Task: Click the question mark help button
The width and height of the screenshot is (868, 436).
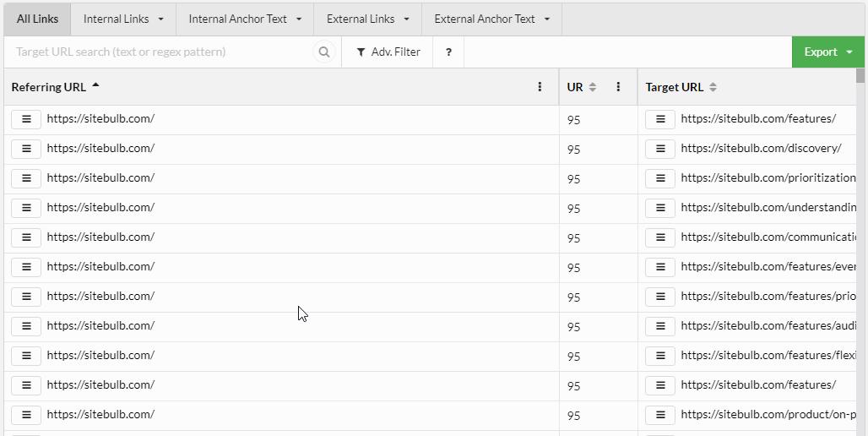Action: (448, 52)
